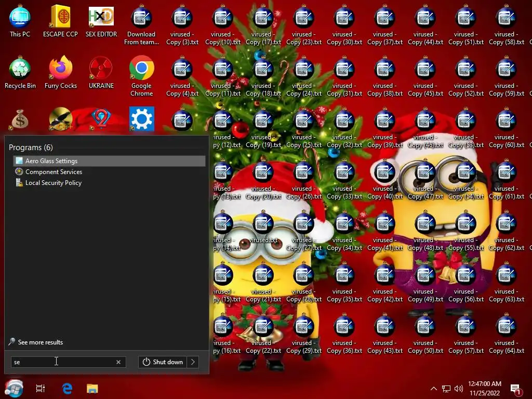Screen dimensions: 532x399
Task: Open the Recycle Bin icon
Action: (x=20, y=73)
